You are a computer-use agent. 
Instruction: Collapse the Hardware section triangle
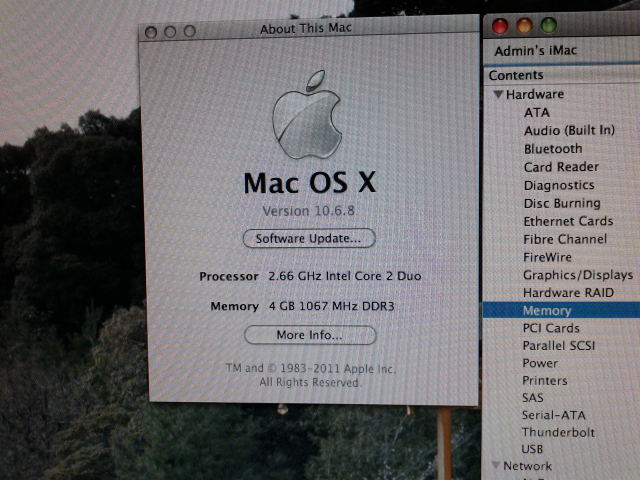coord(496,95)
